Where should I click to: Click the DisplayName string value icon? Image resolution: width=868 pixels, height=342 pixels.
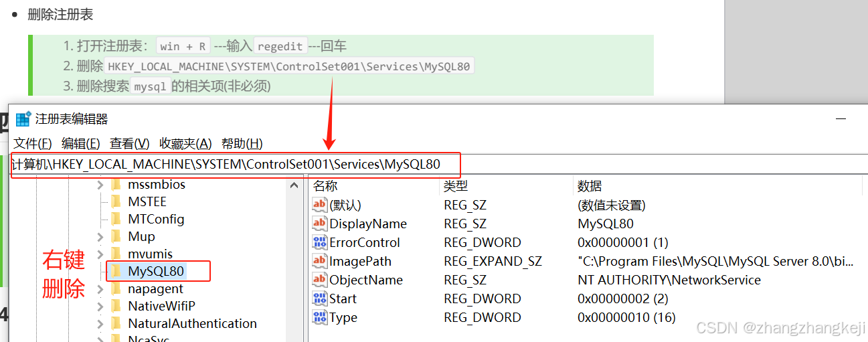[320, 224]
